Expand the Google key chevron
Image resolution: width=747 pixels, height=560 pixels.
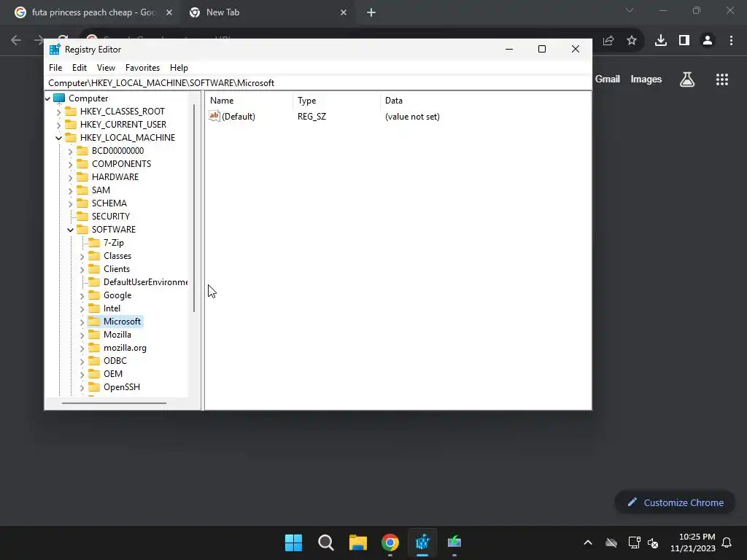coord(82,296)
